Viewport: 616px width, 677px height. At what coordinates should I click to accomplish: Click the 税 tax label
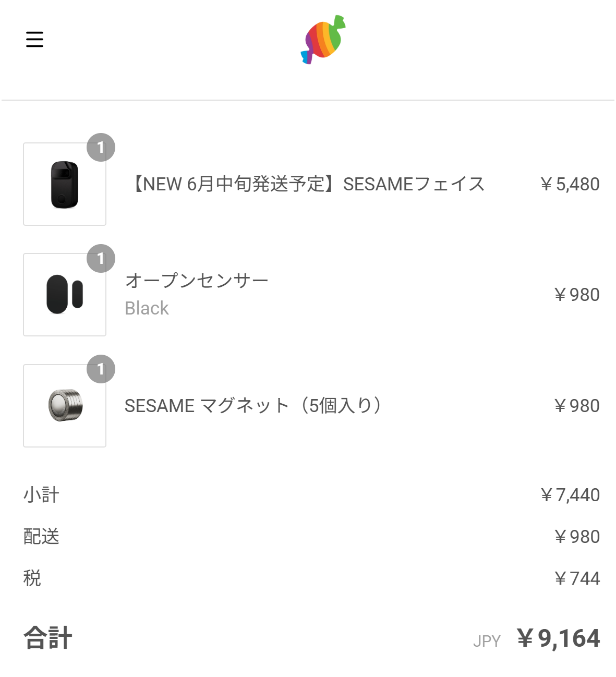(32, 578)
